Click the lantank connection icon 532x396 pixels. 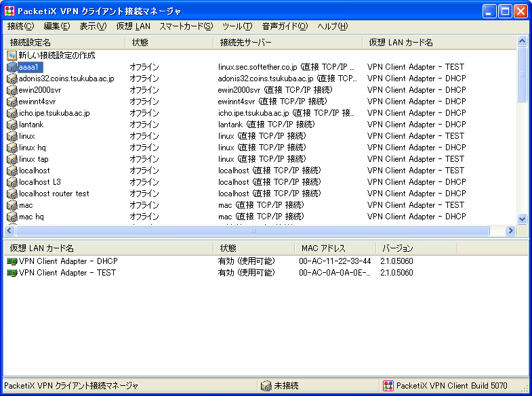pos(12,125)
